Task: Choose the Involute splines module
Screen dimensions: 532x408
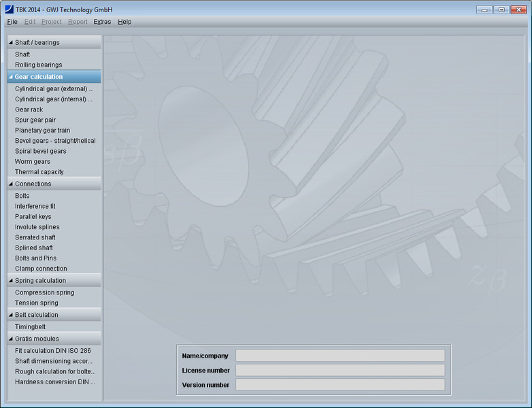Action: (37, 227)
